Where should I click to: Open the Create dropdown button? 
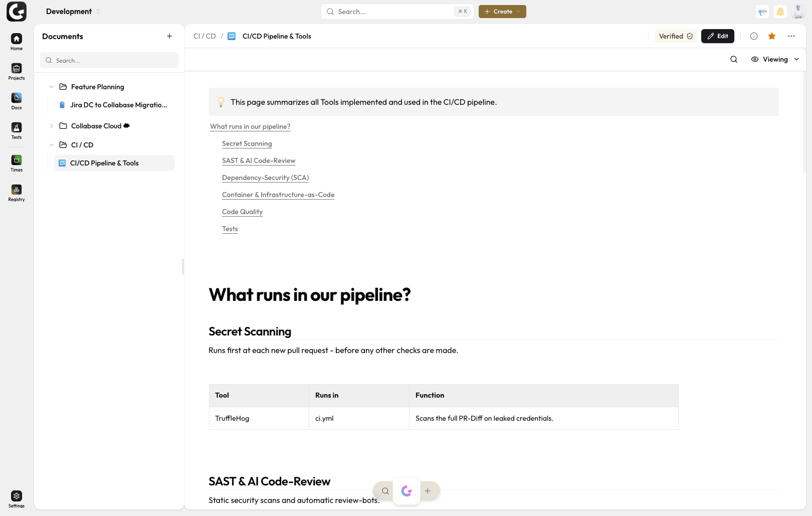[502, 12]
